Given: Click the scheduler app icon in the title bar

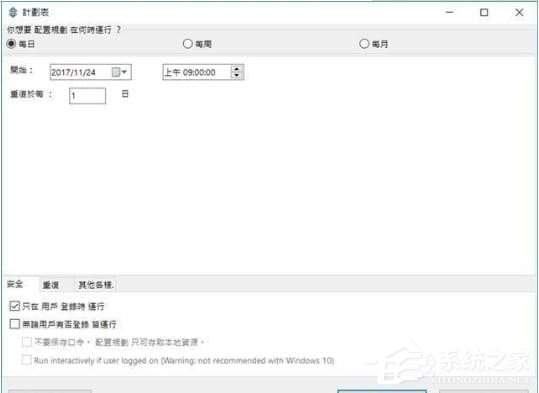Looking at the screenshot, I should pyautogui.click(x=13, y=12).
